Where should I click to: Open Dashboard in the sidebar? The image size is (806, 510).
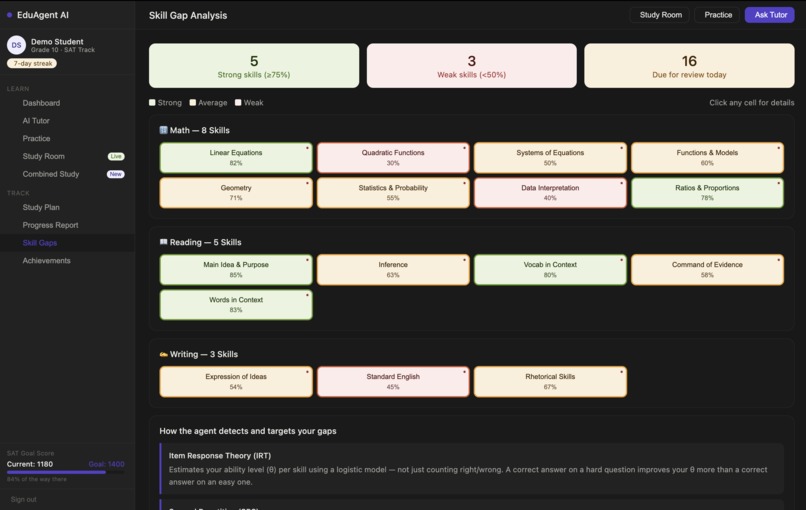pos(41,103)
